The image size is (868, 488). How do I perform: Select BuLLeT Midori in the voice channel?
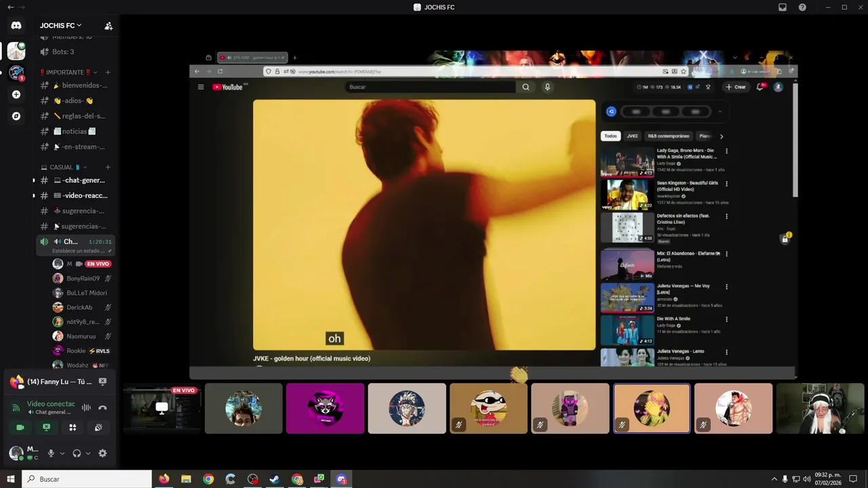coord(81,293)
